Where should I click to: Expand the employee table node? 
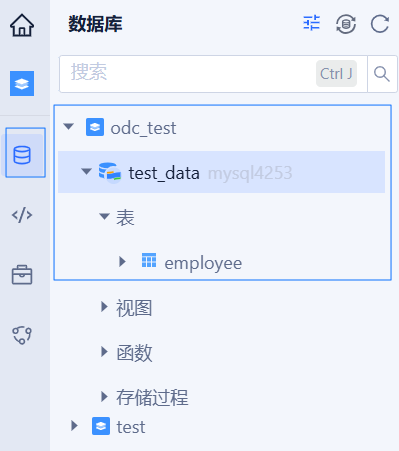(123, 262)
